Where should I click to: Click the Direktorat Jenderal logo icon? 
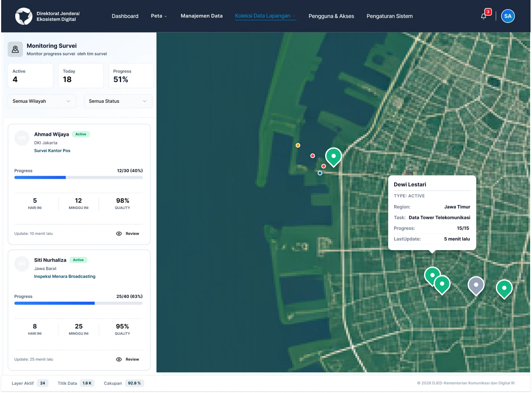[24, 16]
